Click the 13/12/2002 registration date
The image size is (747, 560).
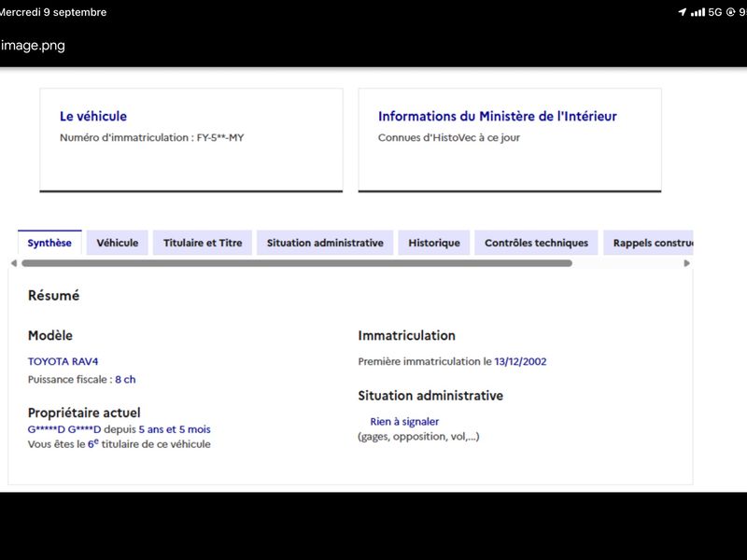click(520, 361)
